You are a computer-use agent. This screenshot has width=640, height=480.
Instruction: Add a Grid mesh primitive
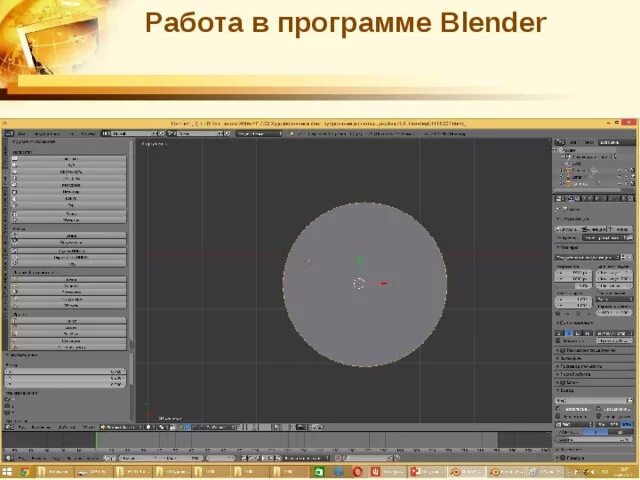(x=69, y=213)
